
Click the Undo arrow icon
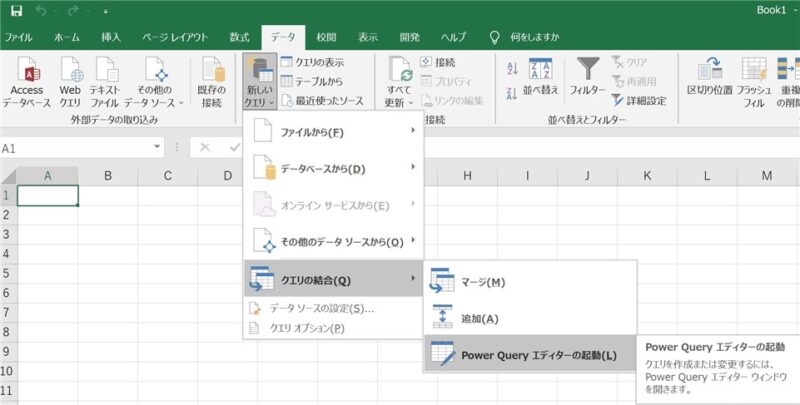[41, 11]
